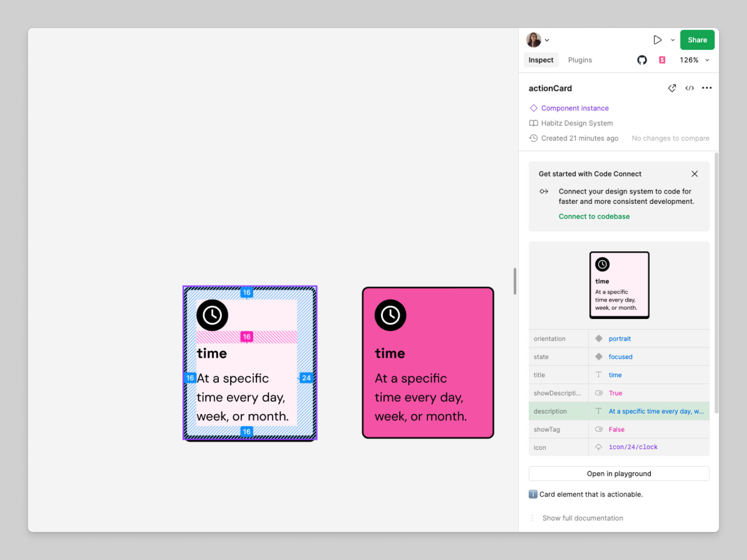Screen dimensions: 747x560
Task: Open the dropdown next to the Present button
Action: click(673, 40)
